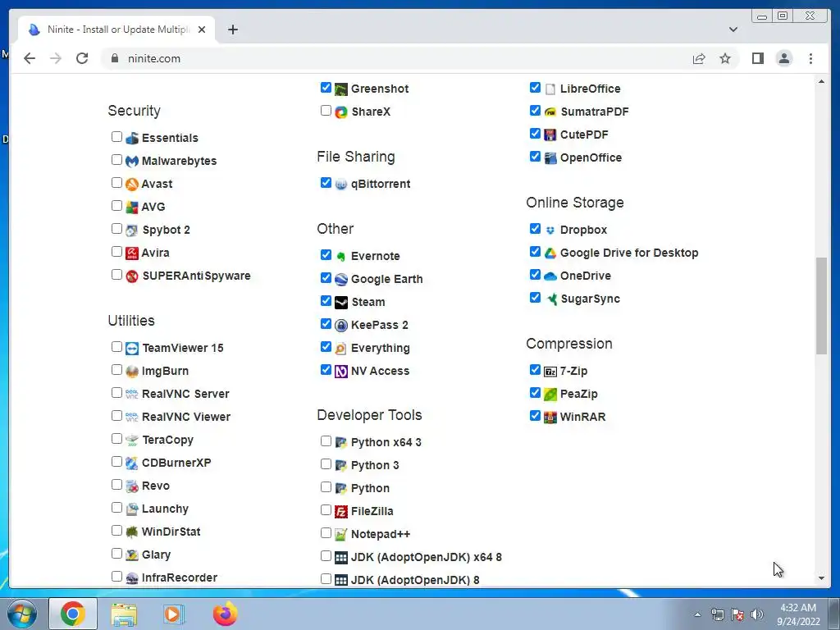Click the taskbar clock showing 4:32 AM
840x630 pixels.
(798, 614)
